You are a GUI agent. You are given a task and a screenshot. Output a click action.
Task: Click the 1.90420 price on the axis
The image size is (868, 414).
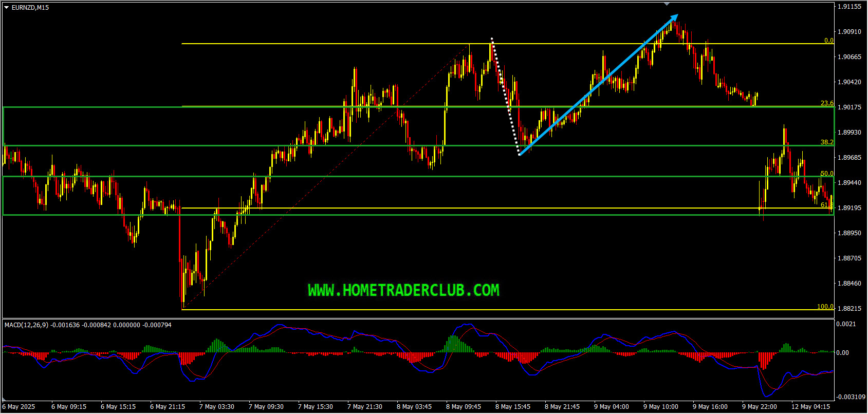pos(849,82)
